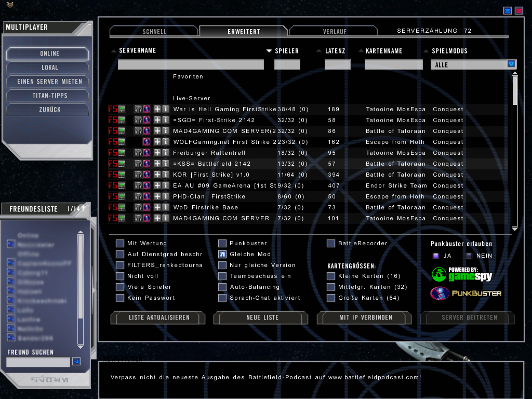Screen dimensions: 532x399
Task: Add WoD Firstrike Base to favorites
Action: point(157,207)
